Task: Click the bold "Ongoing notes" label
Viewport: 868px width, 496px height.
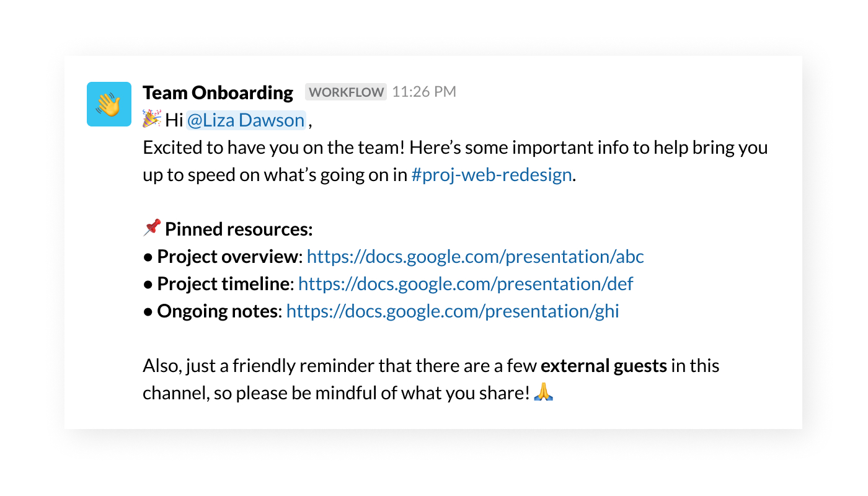Action: click(217, 311)
